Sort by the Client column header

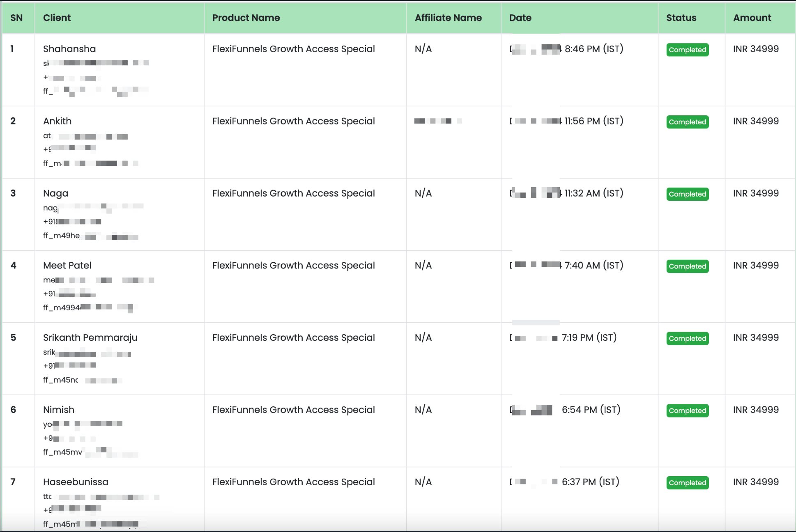57,18
